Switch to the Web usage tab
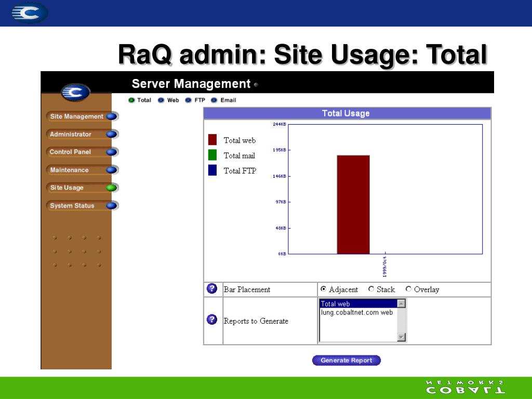Screen dimensions: 532x399 coord(168,100)
